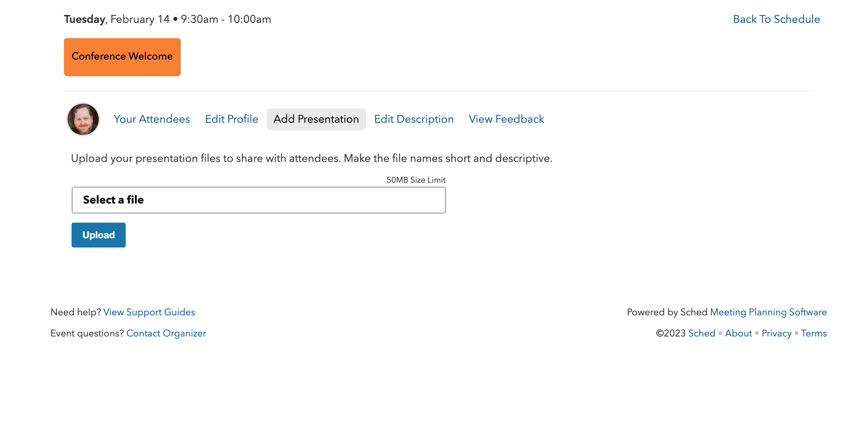Click Upload button to submit file
868x435 pixels.
click(98, 235)
